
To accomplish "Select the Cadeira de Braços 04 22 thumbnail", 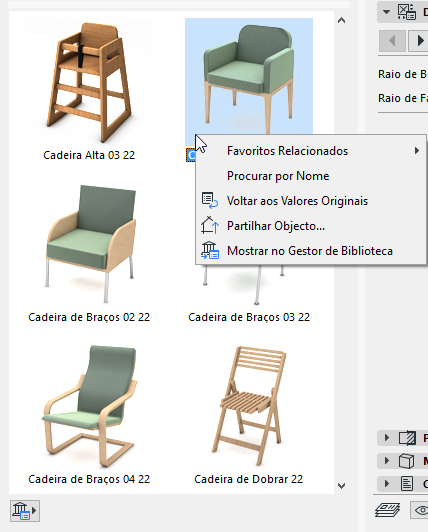I will click(89, 405).
